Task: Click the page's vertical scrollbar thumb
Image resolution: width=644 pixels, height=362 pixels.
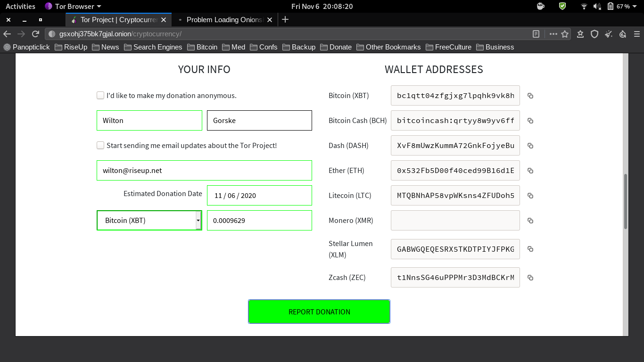Action: [626, 201]
